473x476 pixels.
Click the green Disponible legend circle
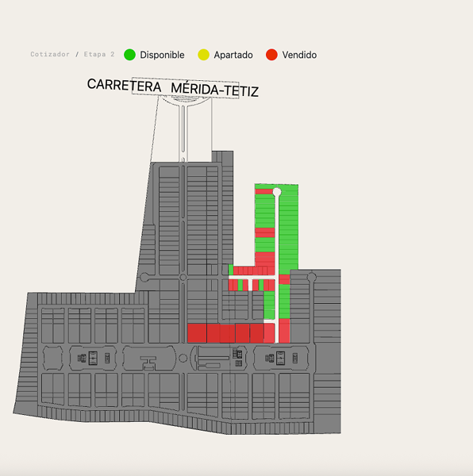[x=129, y=55]
